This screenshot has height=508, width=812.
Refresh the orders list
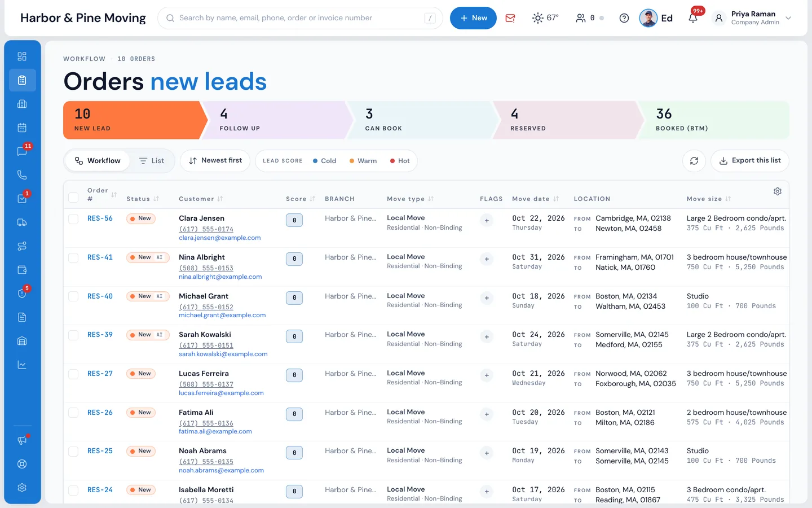pos(694,161)
